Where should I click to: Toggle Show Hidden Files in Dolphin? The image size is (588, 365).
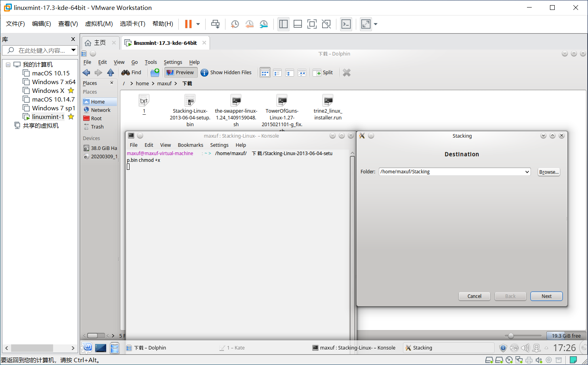coord(226,73)
